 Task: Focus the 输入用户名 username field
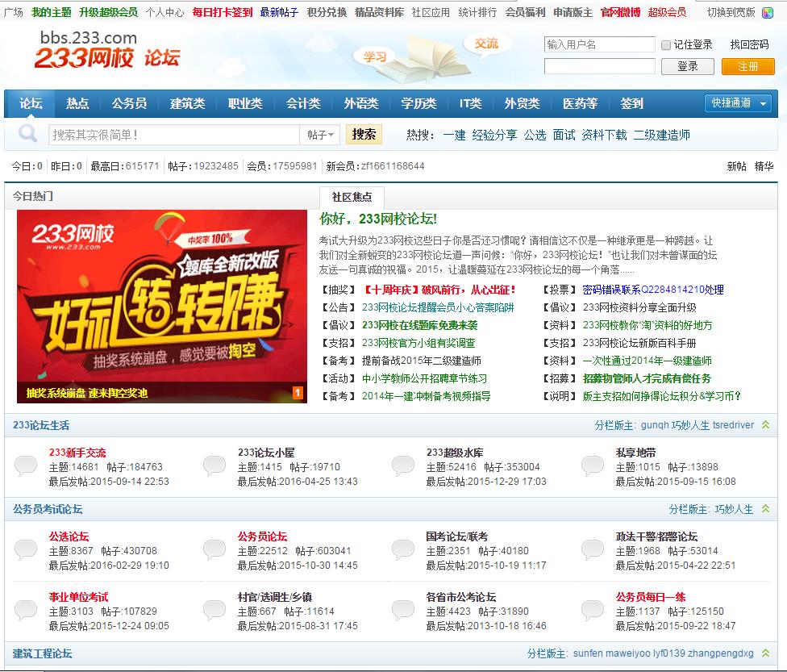click(x=599, y=44)
